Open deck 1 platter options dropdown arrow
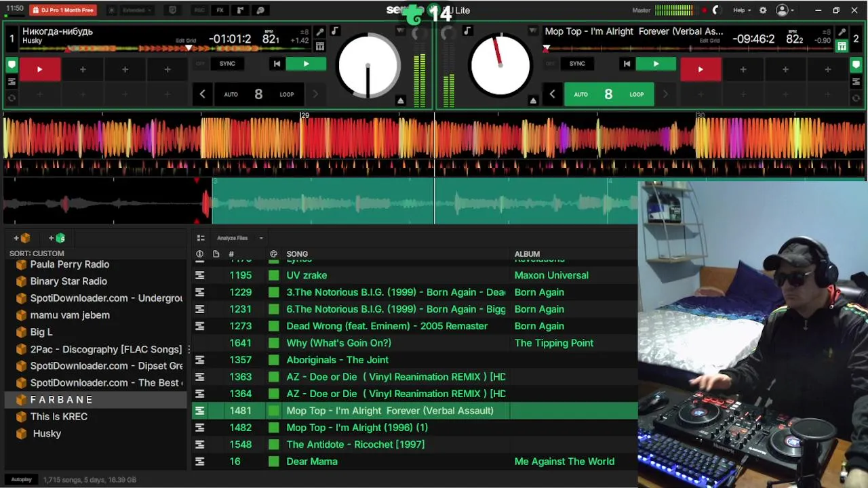The image size is (868, 488). coord(401,31)
